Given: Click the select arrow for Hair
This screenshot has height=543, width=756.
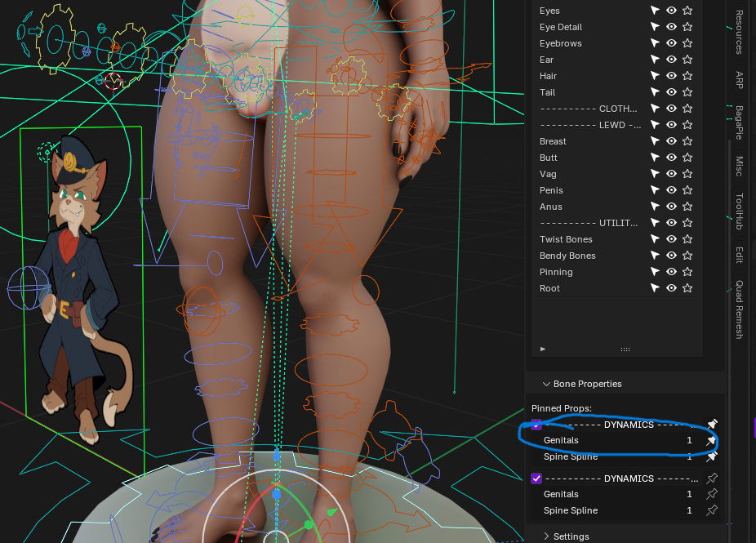Looking at the screenshot, I should [655, 76].
